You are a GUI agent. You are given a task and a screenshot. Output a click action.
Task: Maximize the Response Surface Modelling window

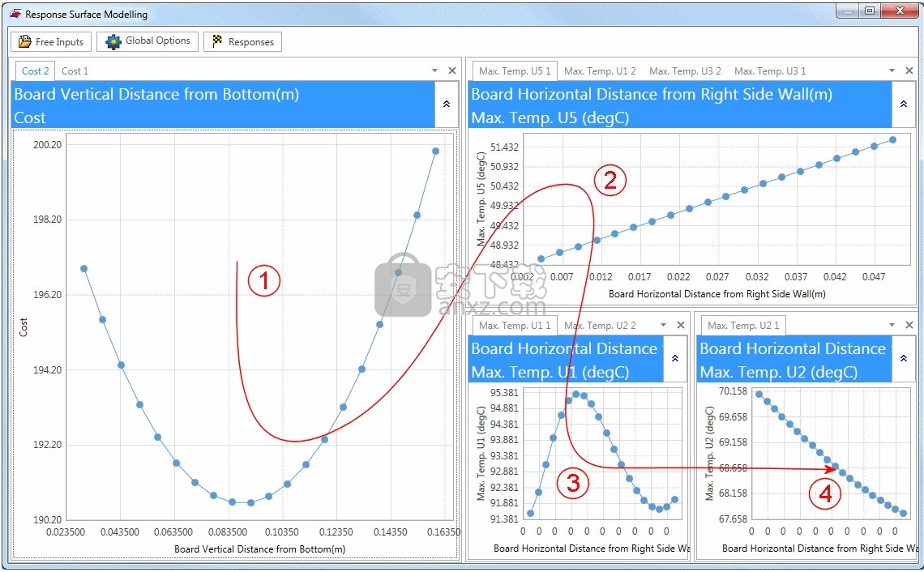(870, 11)
